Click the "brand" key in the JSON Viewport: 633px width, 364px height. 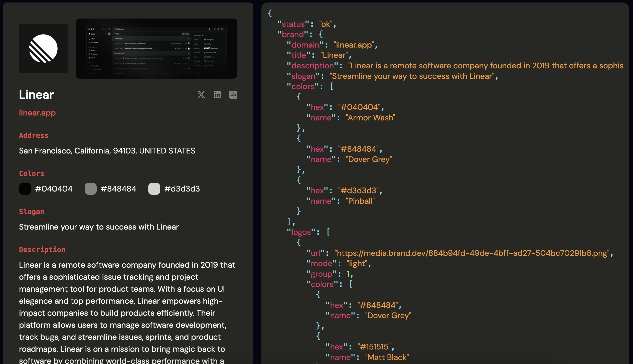pos(293,34)
